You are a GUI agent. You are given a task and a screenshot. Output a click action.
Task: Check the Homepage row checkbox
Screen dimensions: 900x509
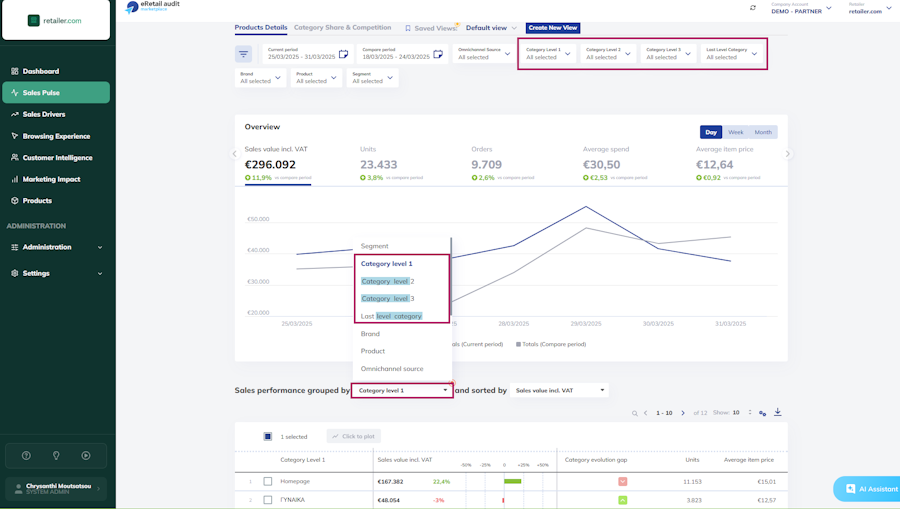(267, 481)
